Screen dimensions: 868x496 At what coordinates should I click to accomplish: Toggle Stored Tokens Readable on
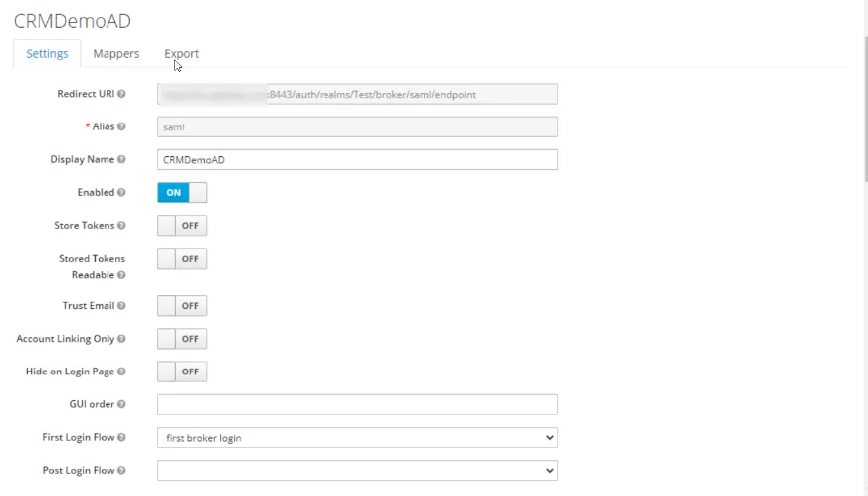pos(182,259)
